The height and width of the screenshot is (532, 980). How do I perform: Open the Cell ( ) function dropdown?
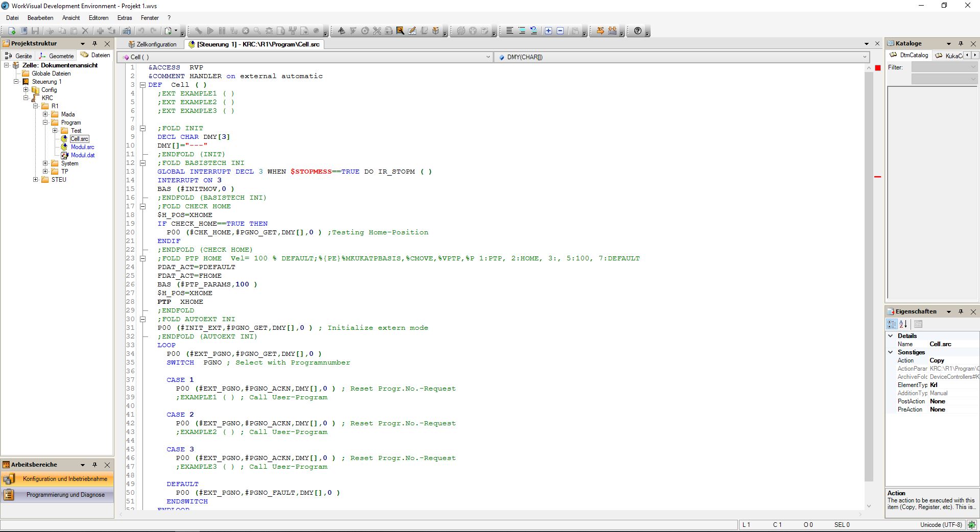(x=488, y=57)
